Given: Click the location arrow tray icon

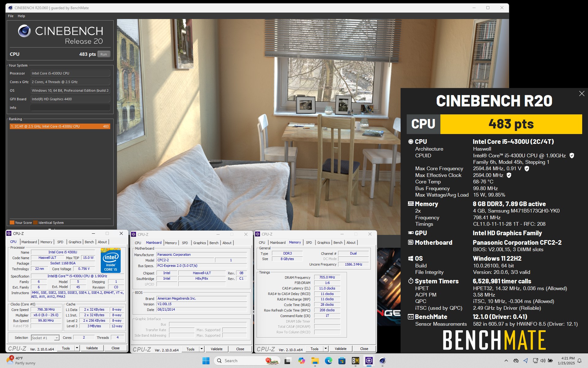Looking at the screenshot, I should (x=526, y=361).
